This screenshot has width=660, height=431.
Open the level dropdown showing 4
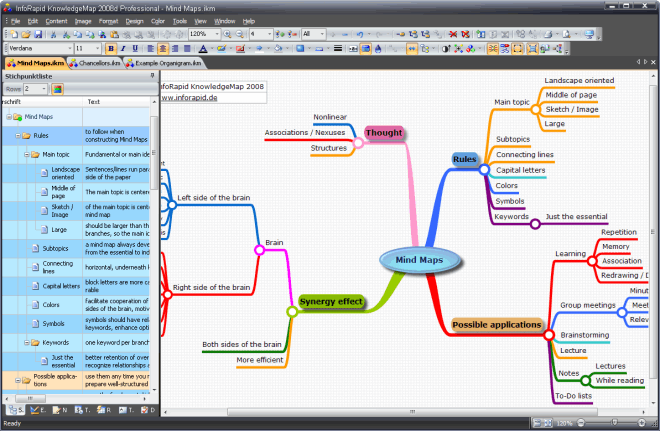(x=269, y=34)
